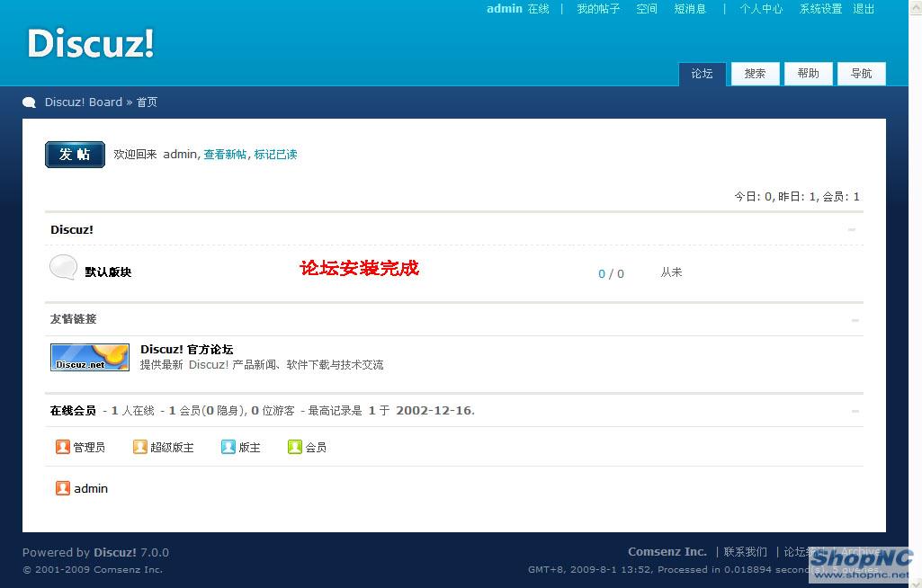Click the 查看新帖 link
The image size is (922, 588).
[225, 155]
